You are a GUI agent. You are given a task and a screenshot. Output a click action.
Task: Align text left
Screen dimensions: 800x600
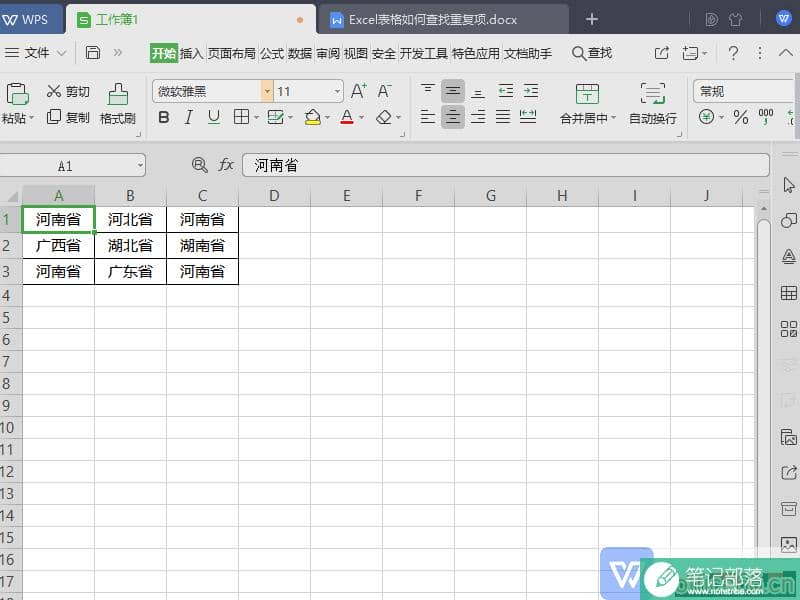point(428,117)
